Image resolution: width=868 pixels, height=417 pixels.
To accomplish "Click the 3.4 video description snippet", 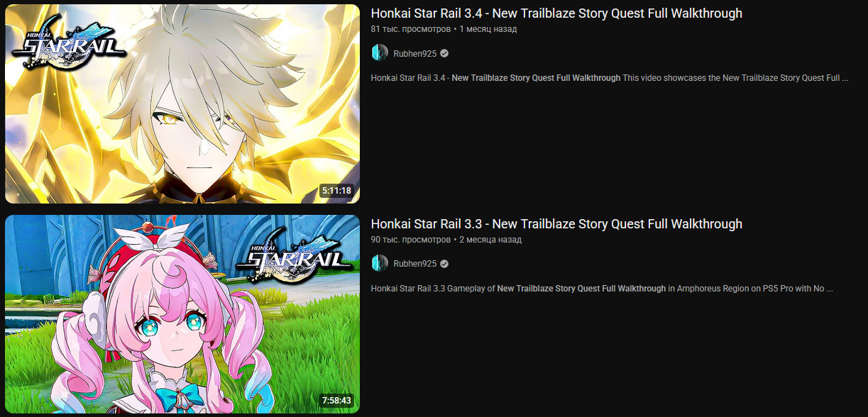I will click(610, 78).
